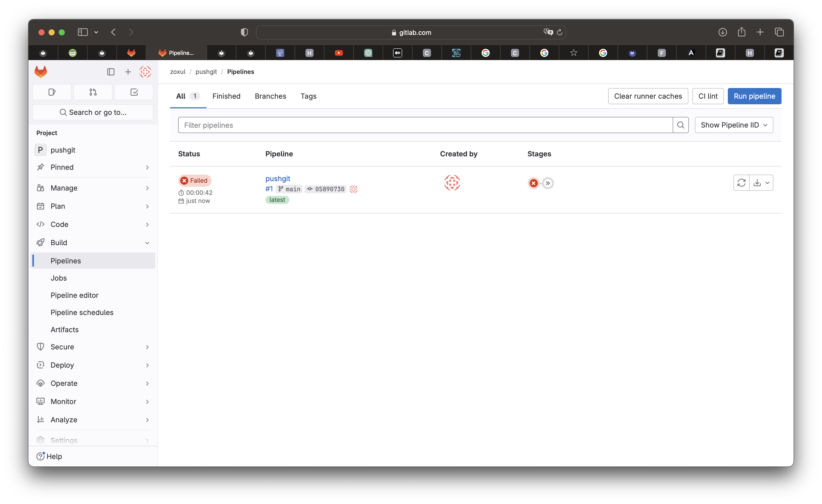Open merge requests icon in sidebar
Viewport: 822px width, 504px height.
coord(93,92)
